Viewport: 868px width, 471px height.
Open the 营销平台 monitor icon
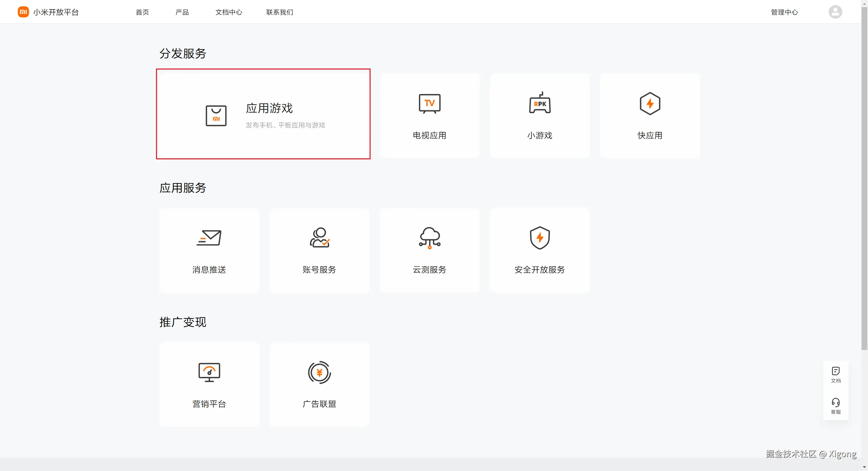[x=209, y=372]
